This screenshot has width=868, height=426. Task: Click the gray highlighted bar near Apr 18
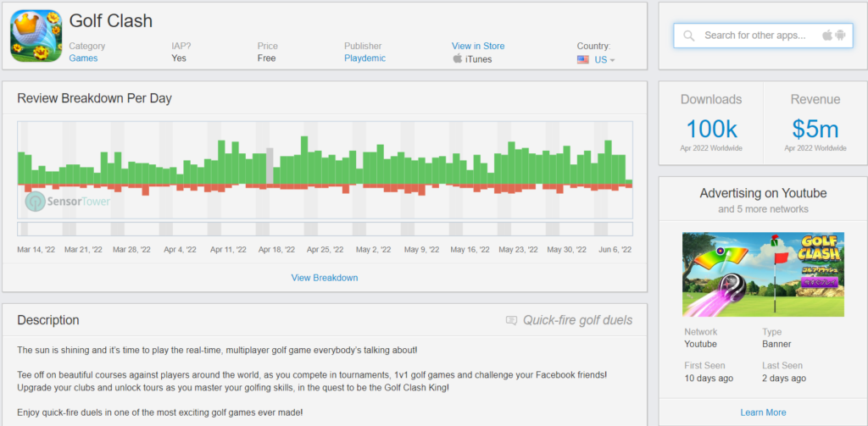[x=270, y=166]
